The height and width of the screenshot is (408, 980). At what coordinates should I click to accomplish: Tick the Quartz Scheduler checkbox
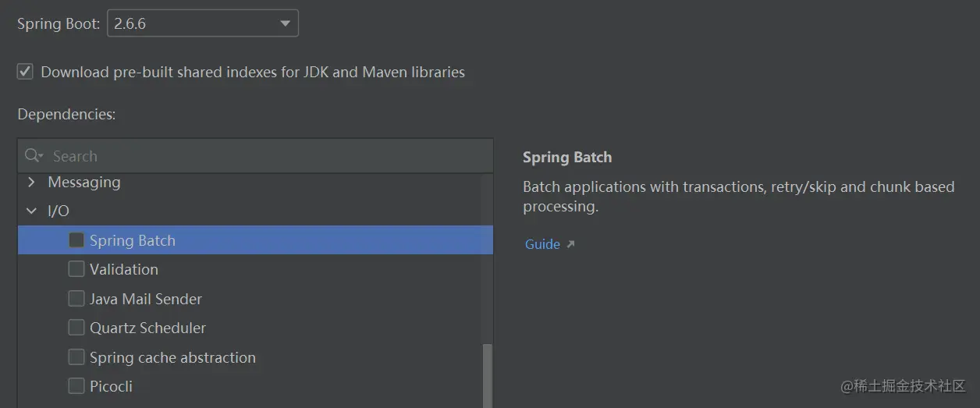pos(76,328)
